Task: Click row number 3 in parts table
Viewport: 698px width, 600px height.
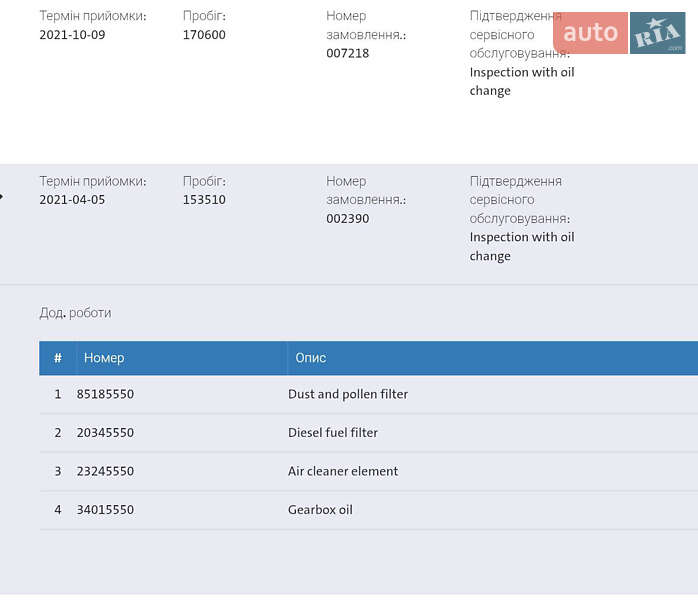Action: coord(58,471)
